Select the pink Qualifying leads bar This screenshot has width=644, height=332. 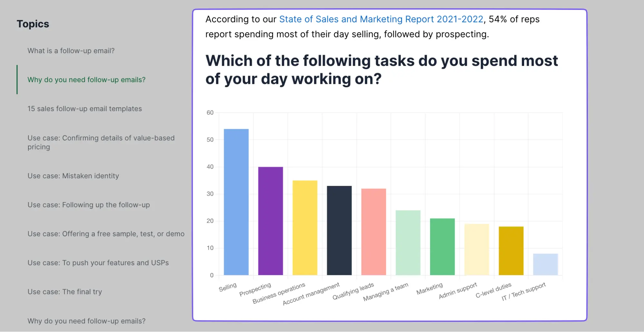[x=373, y=232]
